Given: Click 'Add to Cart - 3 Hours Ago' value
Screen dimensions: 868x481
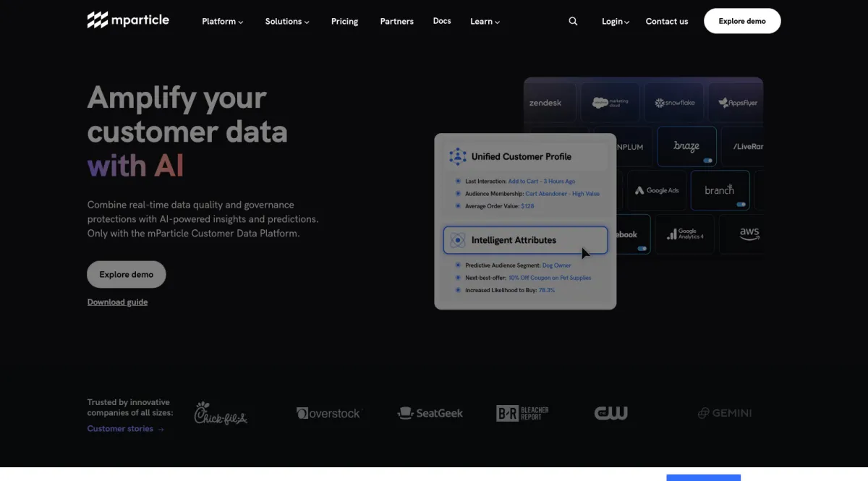Looking at the screenshot, I should 542,182.
